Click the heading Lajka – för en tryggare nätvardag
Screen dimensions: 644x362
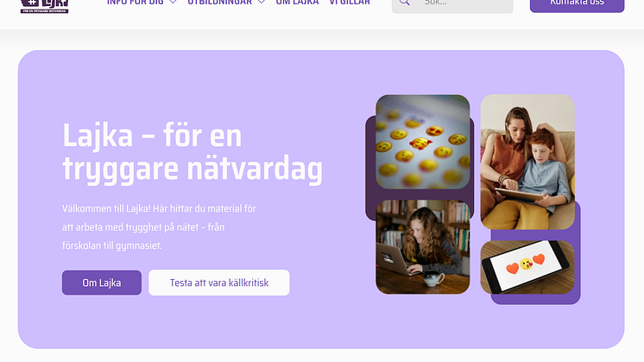coord(193,152)
